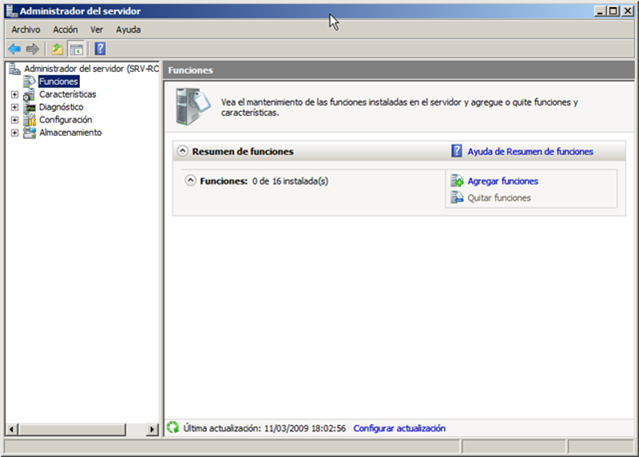The height and width of the screenshot is (457, 639).
Task: Open the Archivo menu
Action: (26, 30)
